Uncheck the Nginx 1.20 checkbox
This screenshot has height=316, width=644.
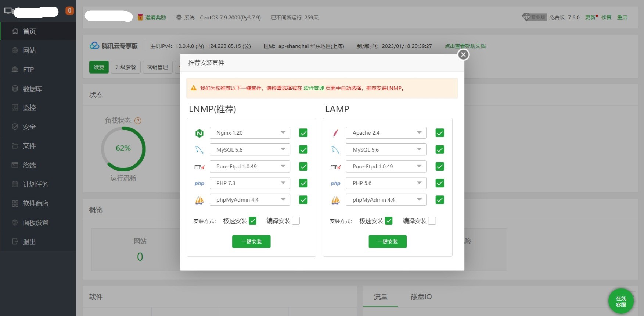point(303,133)
